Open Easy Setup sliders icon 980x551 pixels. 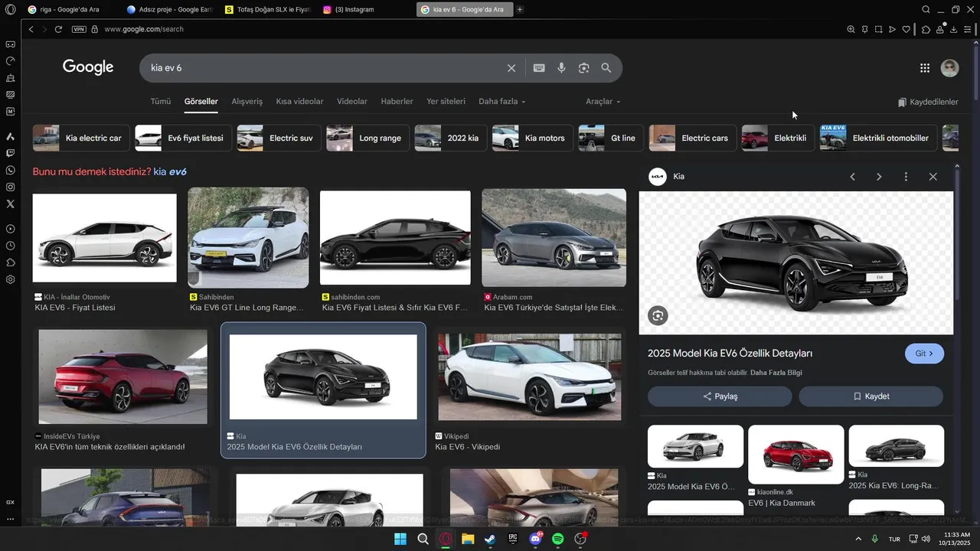(969, 29)
